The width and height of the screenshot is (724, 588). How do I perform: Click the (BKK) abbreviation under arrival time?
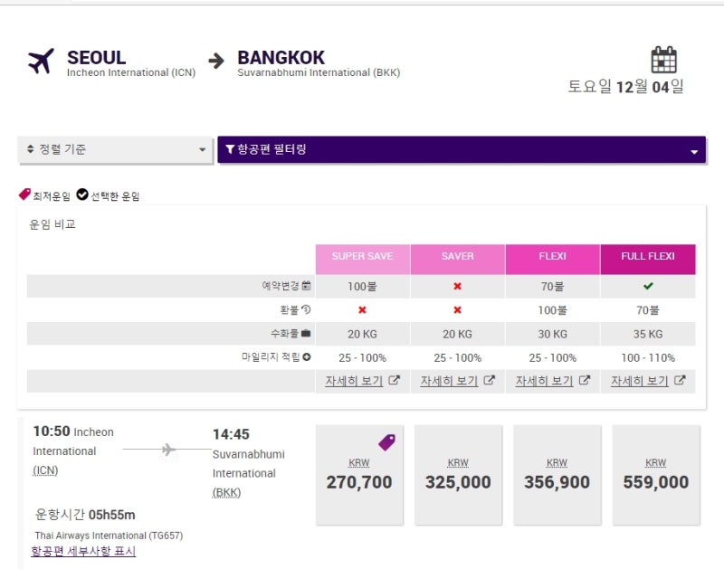tap(226, 492)
